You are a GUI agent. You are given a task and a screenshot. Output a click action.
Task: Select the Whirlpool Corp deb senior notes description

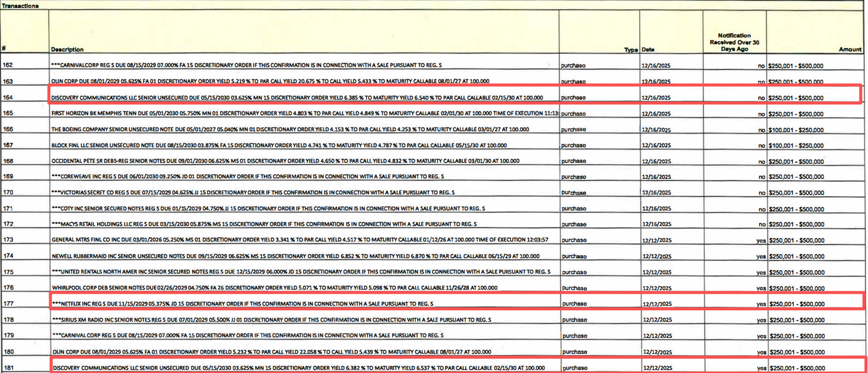pyautogui.click(x=275, y=288)
